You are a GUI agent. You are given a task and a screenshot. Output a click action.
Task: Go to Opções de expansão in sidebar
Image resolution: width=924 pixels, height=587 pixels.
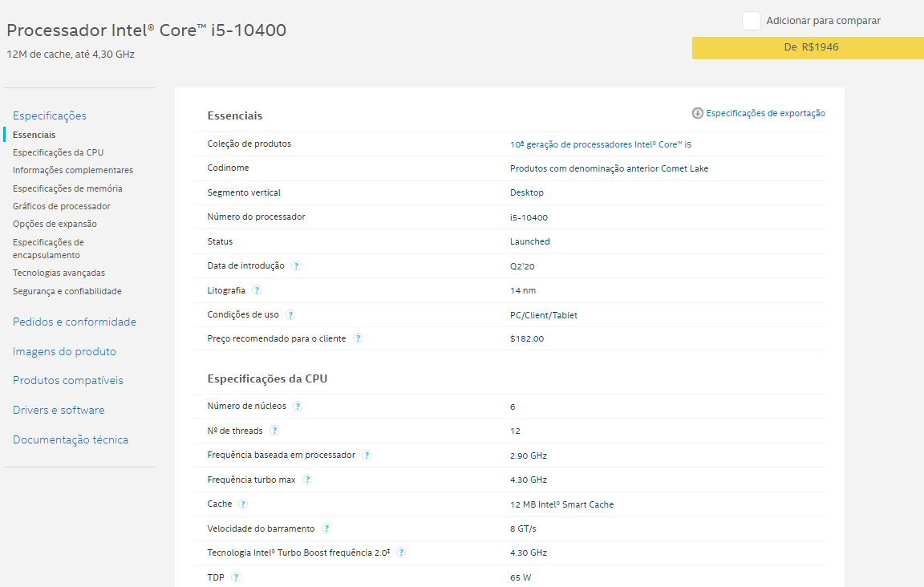point(55,224)
